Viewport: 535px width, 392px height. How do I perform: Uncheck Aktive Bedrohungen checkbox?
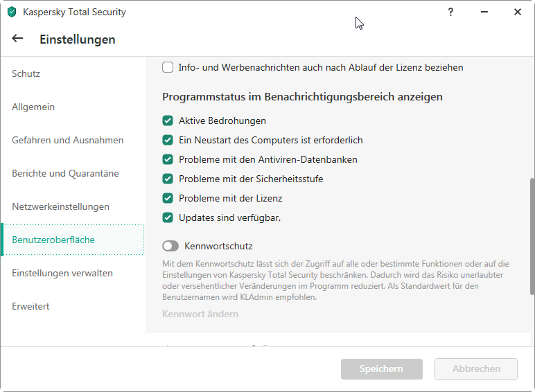[x=168, y=121]
